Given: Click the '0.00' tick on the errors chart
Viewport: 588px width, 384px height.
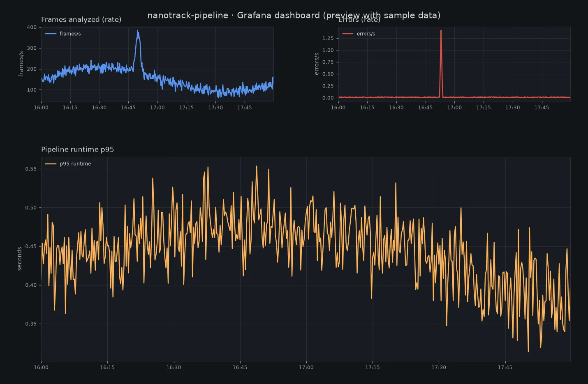Looking at the screenshot, I should coord(328,98).
